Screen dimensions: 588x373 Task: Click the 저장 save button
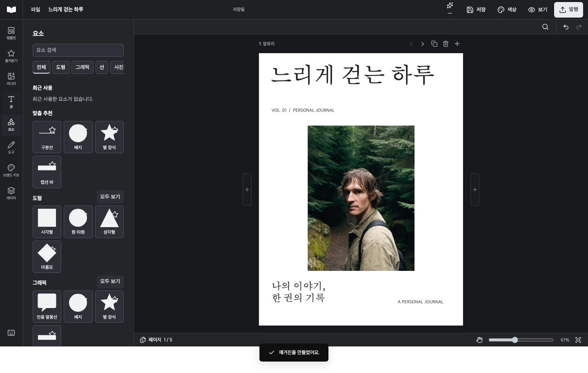[476, 9]
